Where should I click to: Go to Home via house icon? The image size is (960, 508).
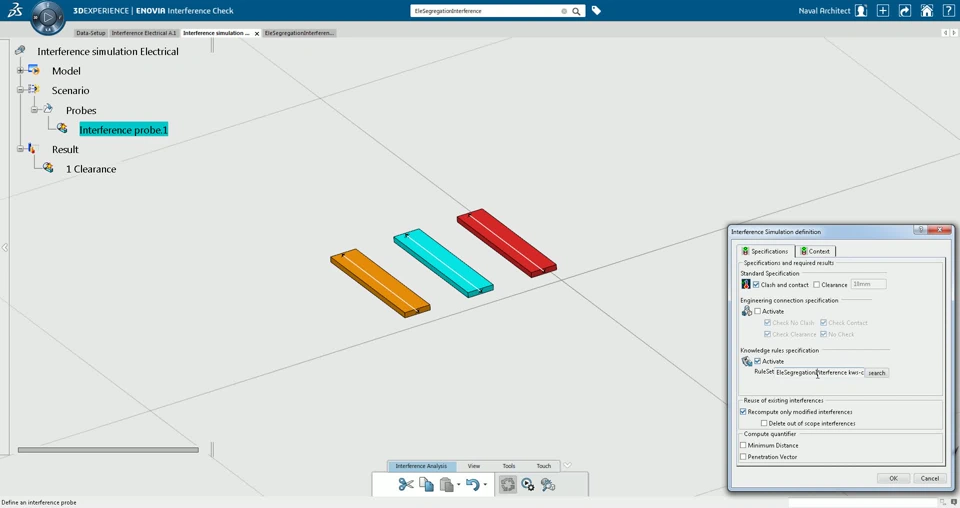(x=927, y=10)
